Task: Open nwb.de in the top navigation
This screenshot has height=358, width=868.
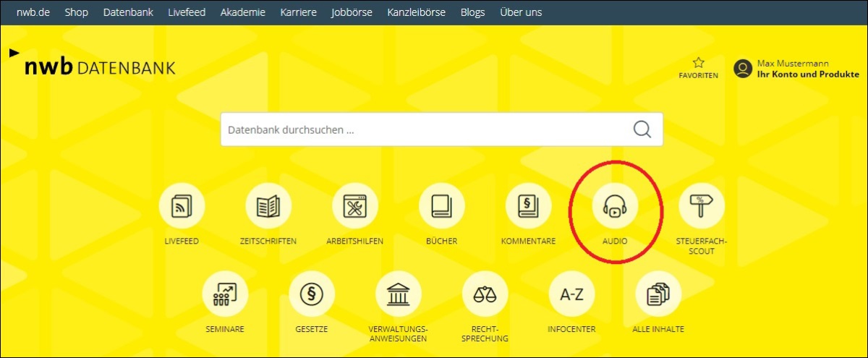Action: (x=33, y=12)
